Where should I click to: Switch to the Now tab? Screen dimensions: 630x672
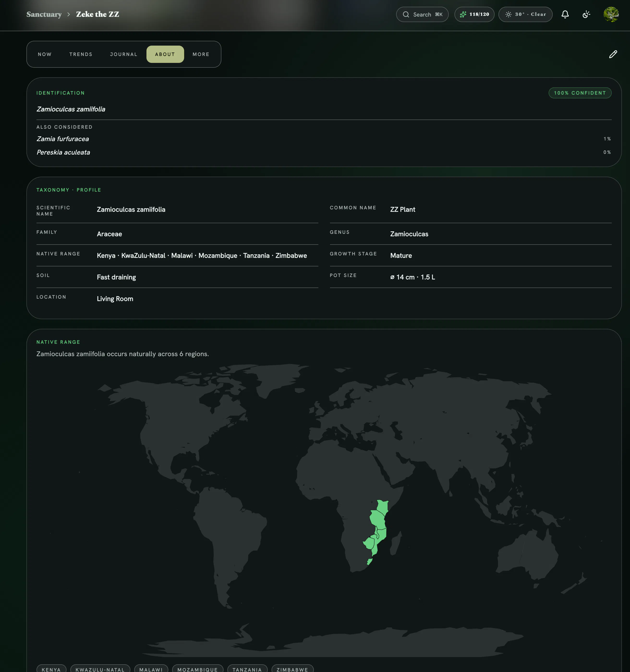(45, 54)
